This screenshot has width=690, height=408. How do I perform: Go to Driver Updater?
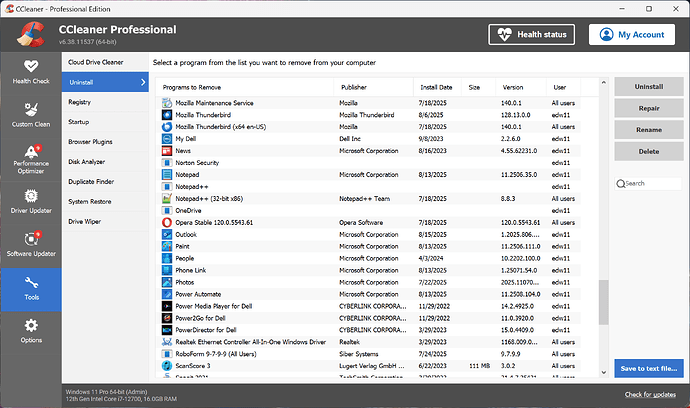29,202
